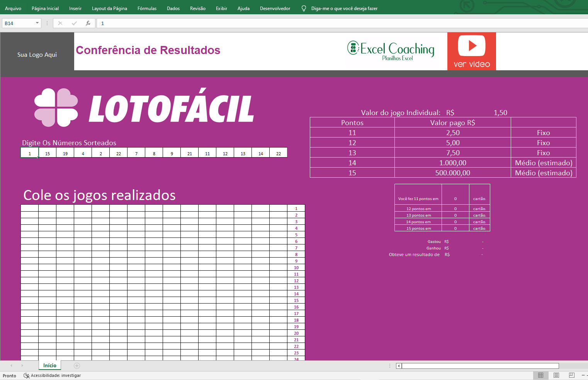Click 'Acessibilidade: investigar' status item

[x=56, y=375]
